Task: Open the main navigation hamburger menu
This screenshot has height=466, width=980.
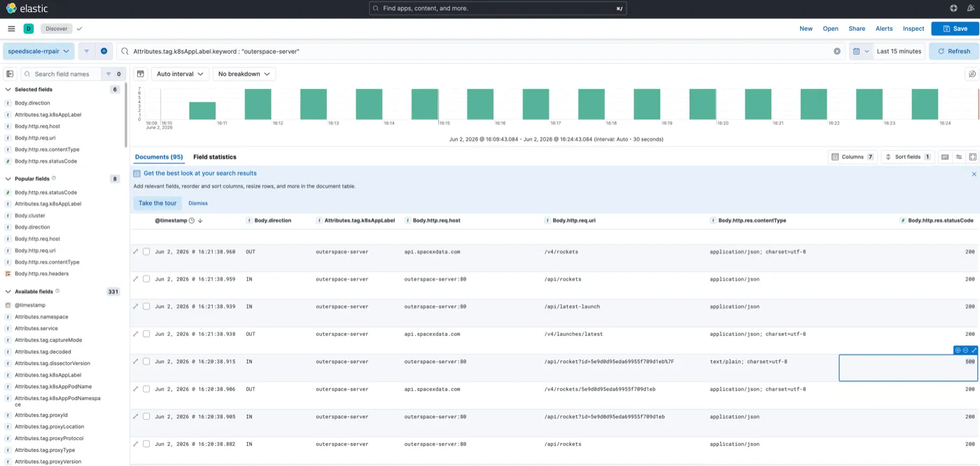Action: click(x=11, y=29)
